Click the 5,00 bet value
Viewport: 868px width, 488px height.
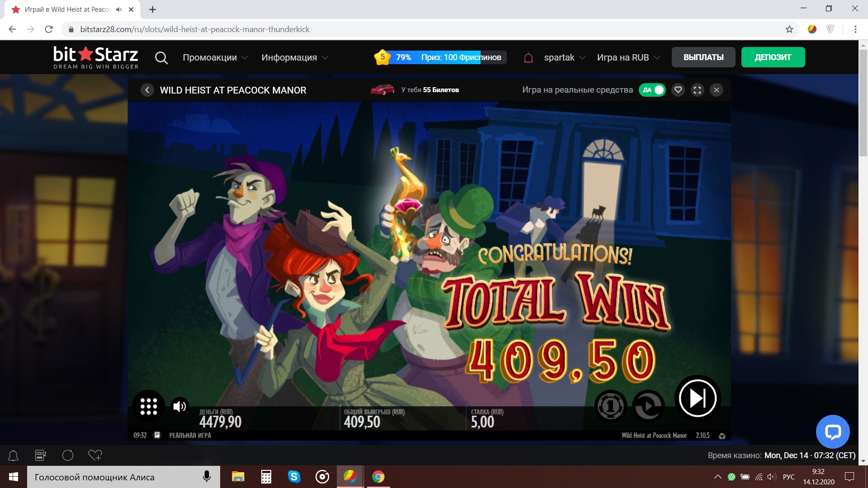482,422
